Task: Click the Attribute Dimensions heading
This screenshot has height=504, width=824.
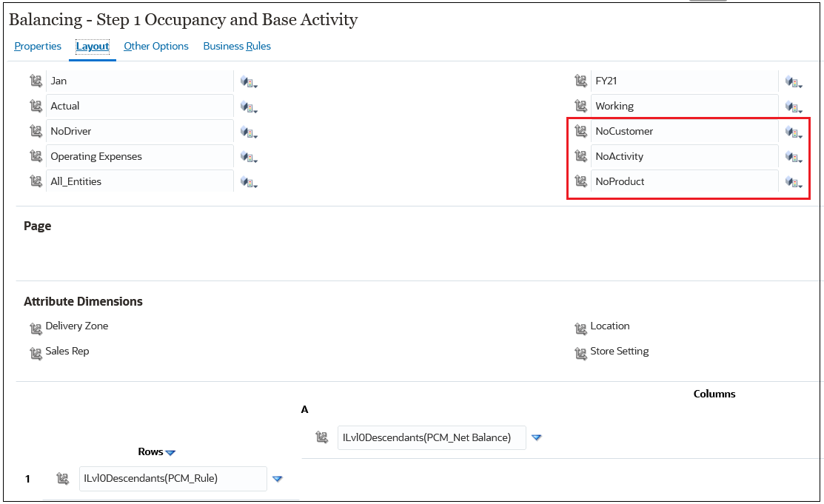Action: (83, 301)
